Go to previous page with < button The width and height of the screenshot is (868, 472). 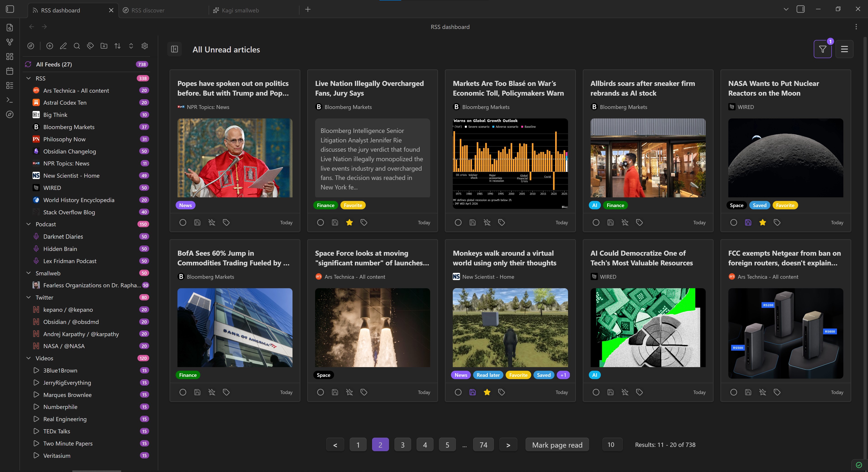pos(335,445)
